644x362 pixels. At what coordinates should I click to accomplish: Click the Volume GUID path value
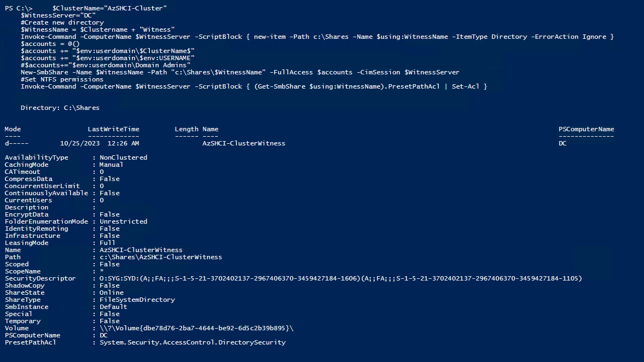(x=196, y=328)
